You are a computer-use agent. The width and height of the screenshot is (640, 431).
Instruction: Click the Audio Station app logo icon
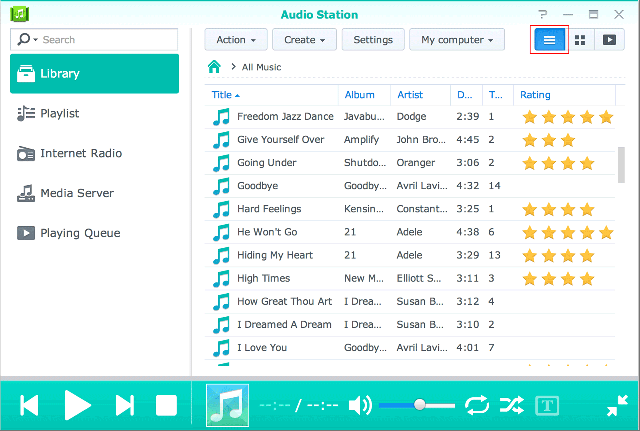pos(19,14)
